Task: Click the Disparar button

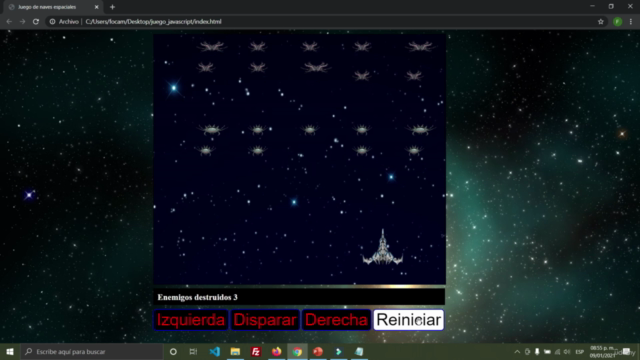Action: (x=264, y=320)
